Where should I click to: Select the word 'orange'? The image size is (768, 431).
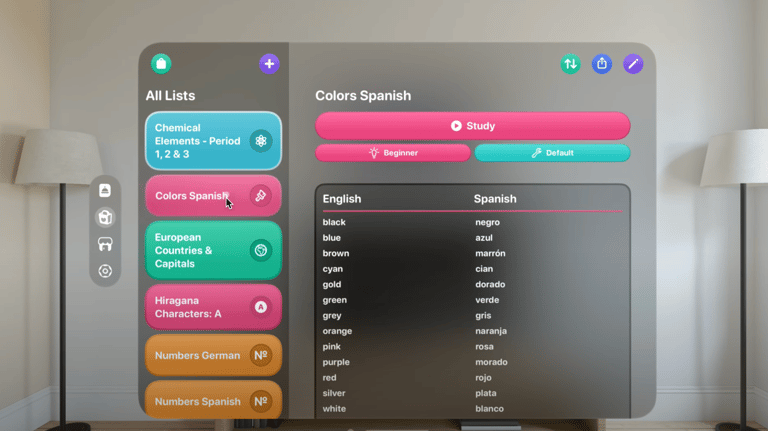(337, 332)
